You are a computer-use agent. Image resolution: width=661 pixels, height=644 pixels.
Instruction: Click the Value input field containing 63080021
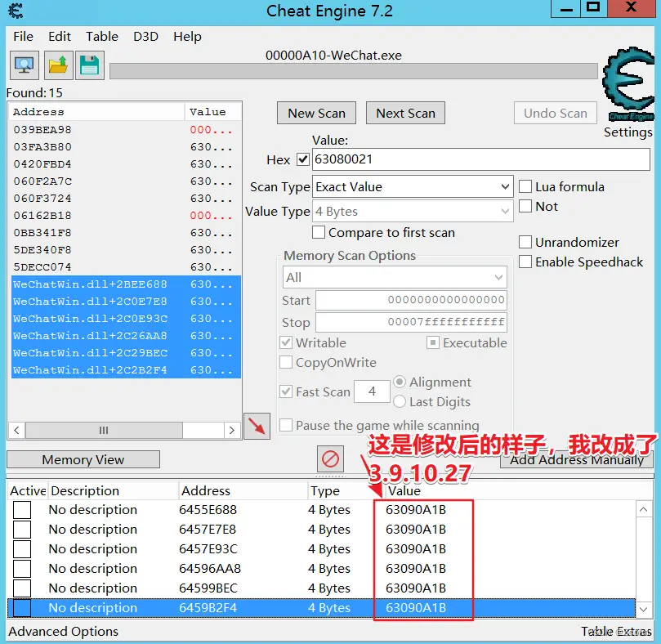[480, 159]
